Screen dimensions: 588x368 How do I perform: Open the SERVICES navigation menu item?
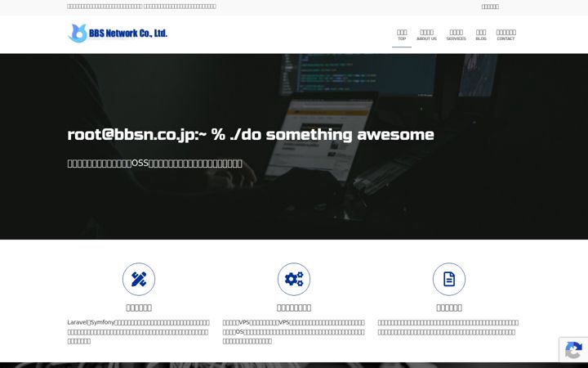(x=456, y=35)
